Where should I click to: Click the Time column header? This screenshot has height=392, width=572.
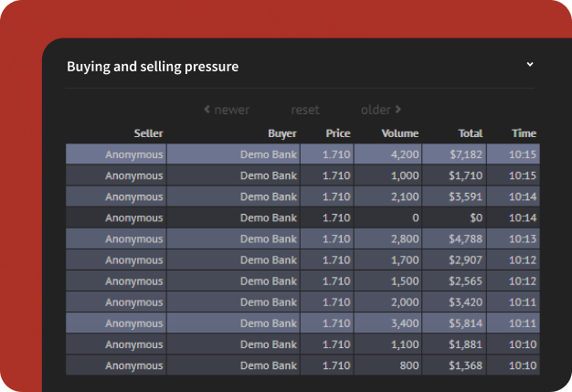coord(524,133)
